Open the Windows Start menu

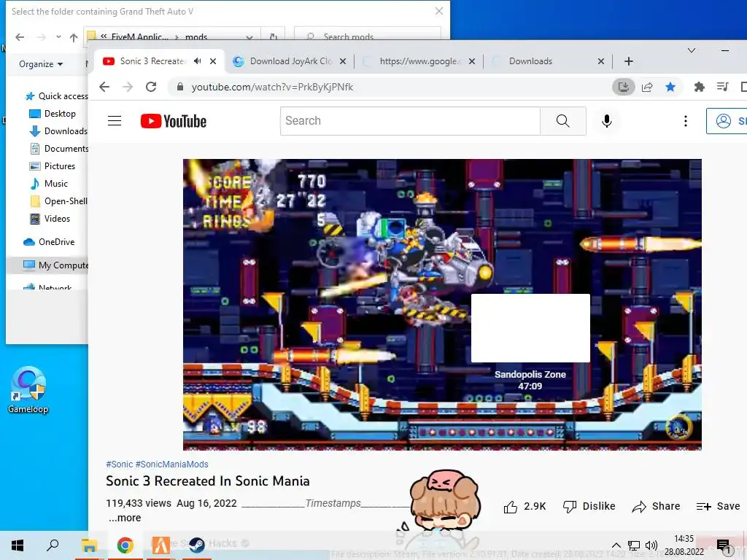point(18,545)
